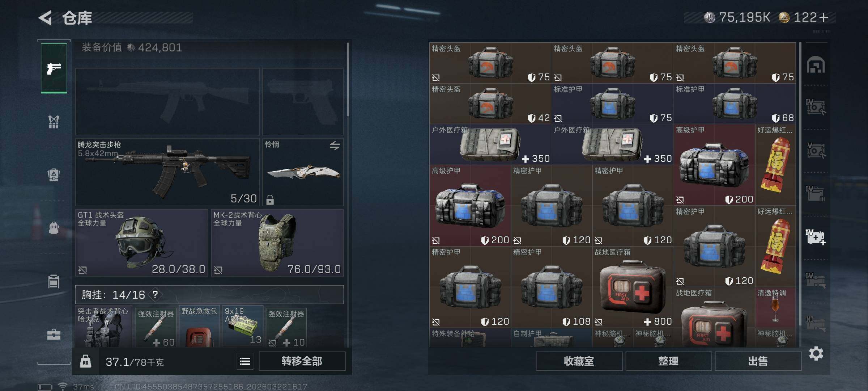
Task: Open the chest rig question mark help
Action: (x=155, y=294)
